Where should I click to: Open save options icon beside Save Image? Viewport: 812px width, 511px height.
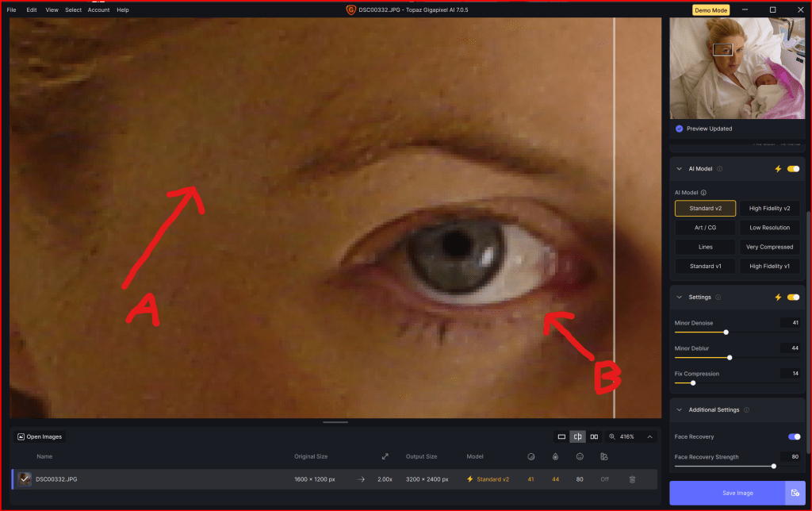tap(795, 493)
